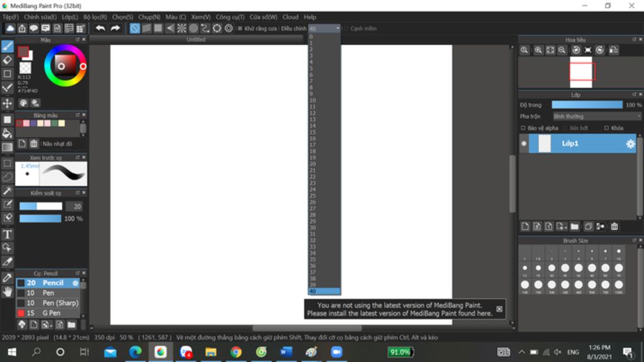Dismiss the latest version notification
This screenshot has height=362, width=644.
(499, 309)
